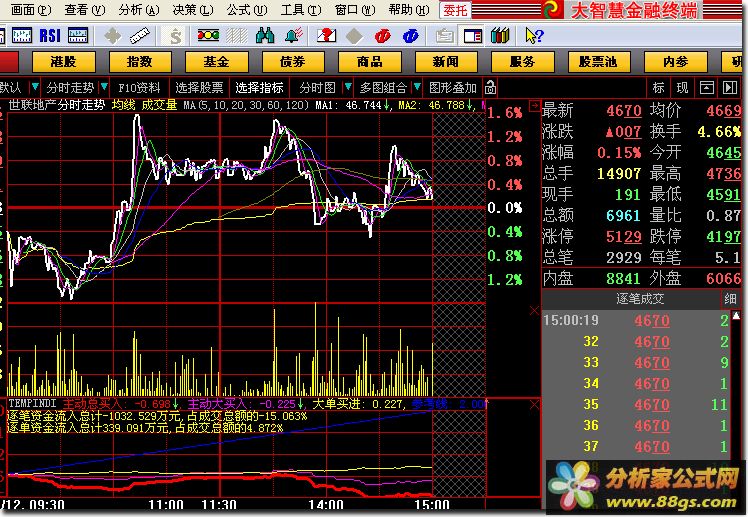Toggle the 细 detail button
The width and height of the screenshot is (748, 517).
[x=730, y=299]
